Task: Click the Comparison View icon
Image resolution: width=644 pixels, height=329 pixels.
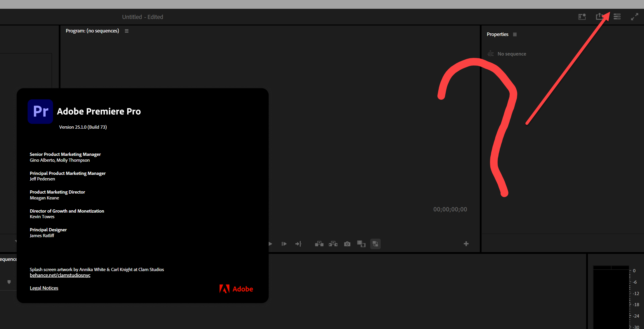Action: 361,244
